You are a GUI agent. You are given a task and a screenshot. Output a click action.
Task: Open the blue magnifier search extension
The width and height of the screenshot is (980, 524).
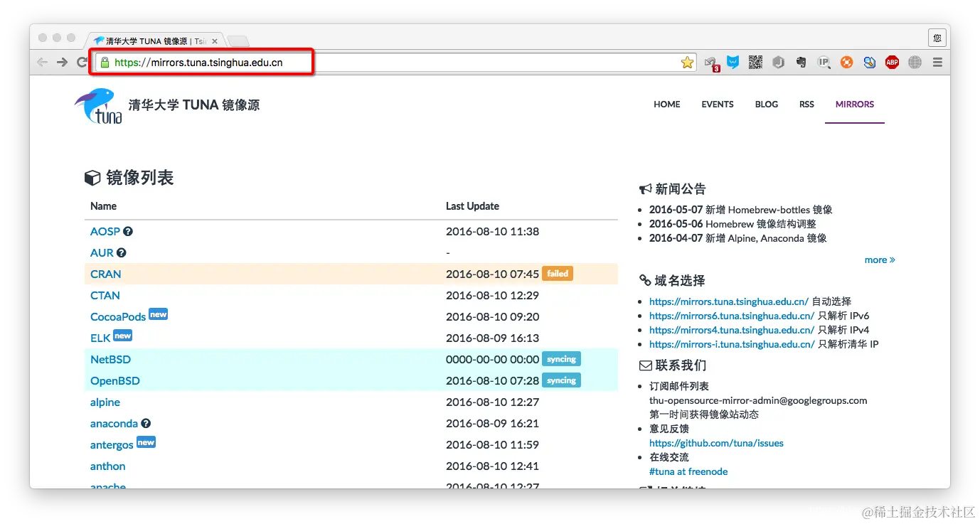(869, 63)
